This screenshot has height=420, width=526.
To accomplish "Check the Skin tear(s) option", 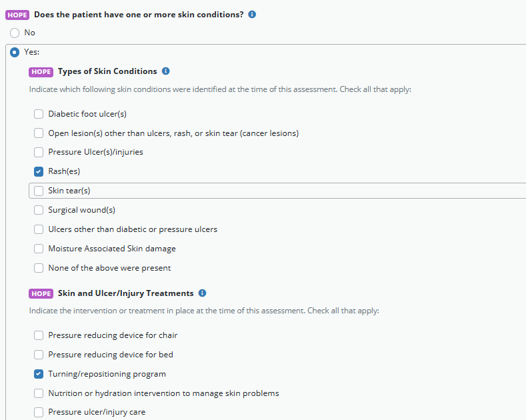I will [x=39, y=191].
